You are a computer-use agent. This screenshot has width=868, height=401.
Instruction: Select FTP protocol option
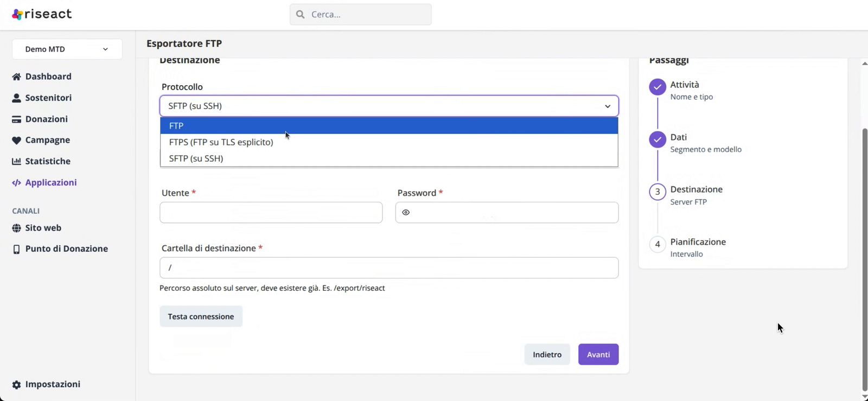[389, 125]
